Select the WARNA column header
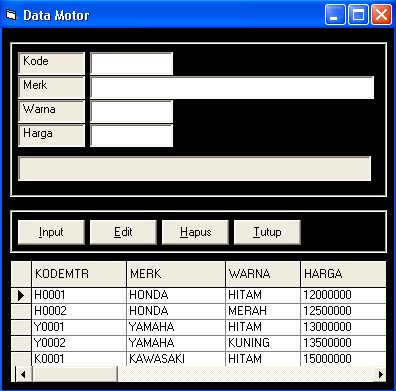Viewport: 396px width, 391px height. click(x=263, y=274)
